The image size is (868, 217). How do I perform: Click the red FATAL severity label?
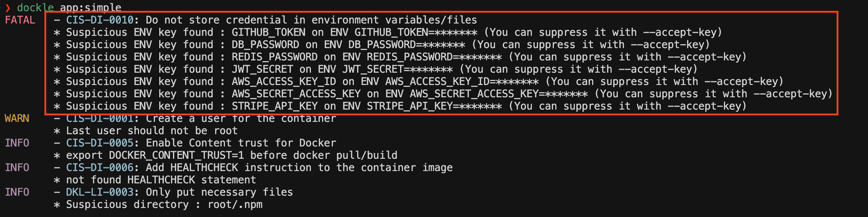coord(20,20)
